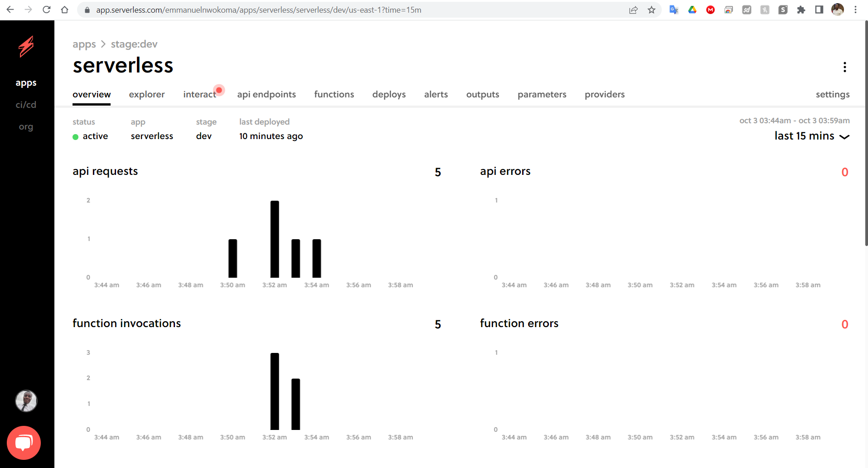
Task: Click the 'api requests' chart heading
Action: tap(105, 171)
